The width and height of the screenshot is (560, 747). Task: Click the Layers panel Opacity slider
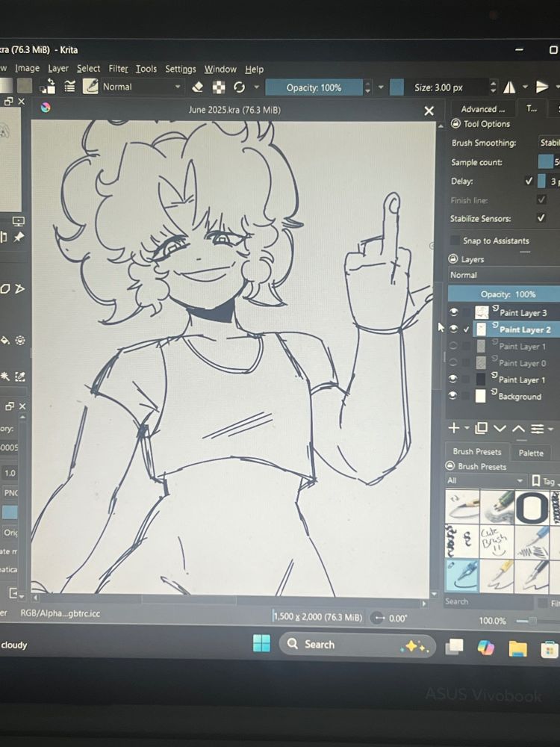(x=504, y=294)
